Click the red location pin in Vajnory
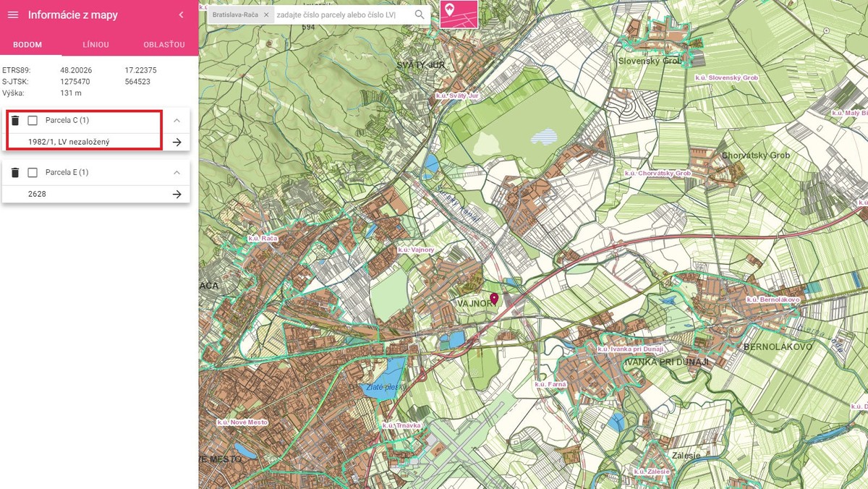The width and height of the screenshot is (868, 489). (494, 299)
